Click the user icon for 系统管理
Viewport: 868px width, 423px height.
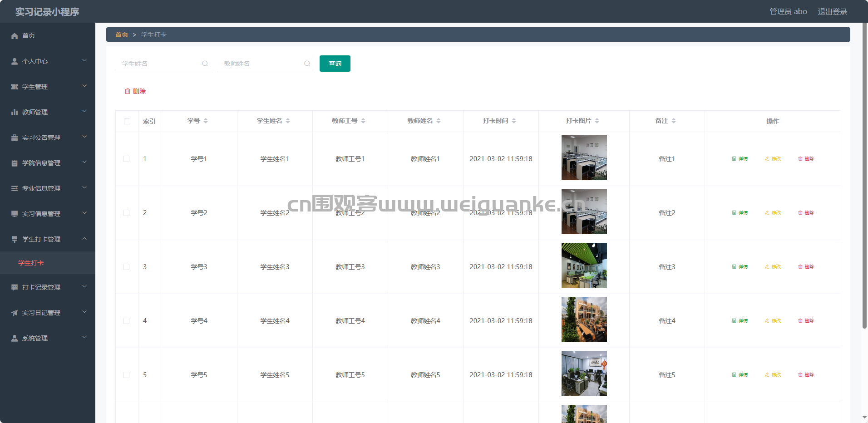15,338
